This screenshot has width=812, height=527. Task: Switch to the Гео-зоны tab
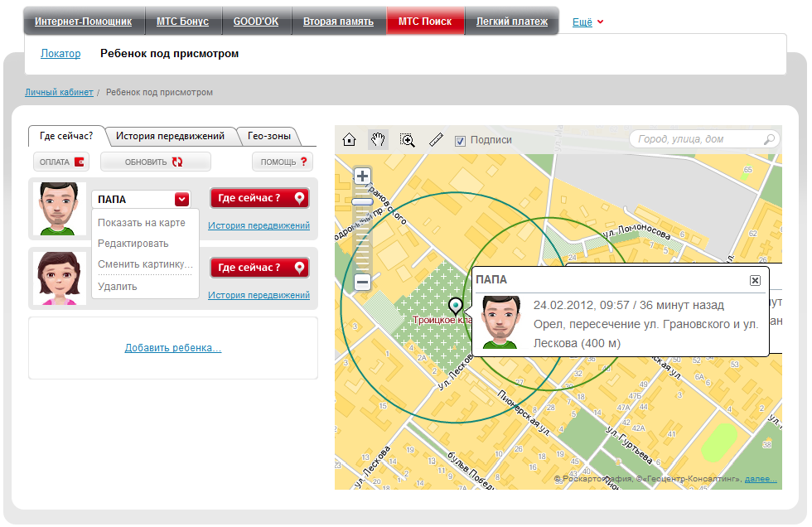click(x=269, y=136)
